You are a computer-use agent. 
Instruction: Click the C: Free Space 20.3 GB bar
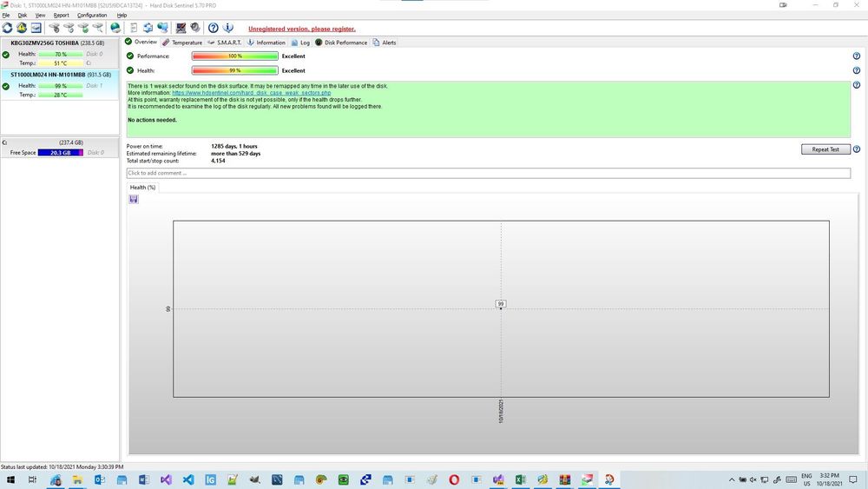click(x=61, y=152)
